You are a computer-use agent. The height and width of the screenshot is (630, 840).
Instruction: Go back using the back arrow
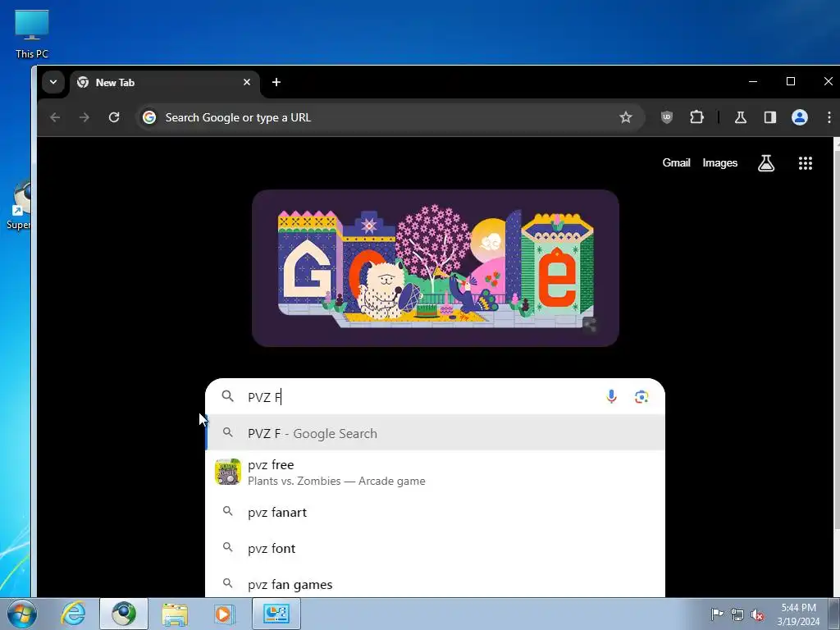[x=55, y=117]
